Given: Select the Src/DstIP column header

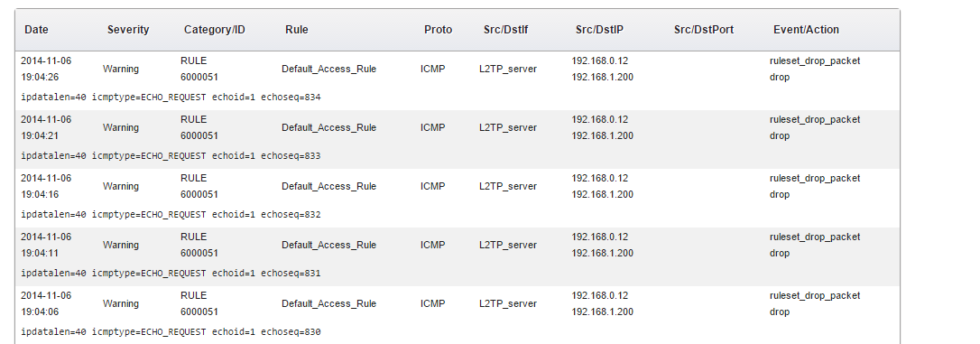Looking at the screenshot, I should click(x=599, y=30).
